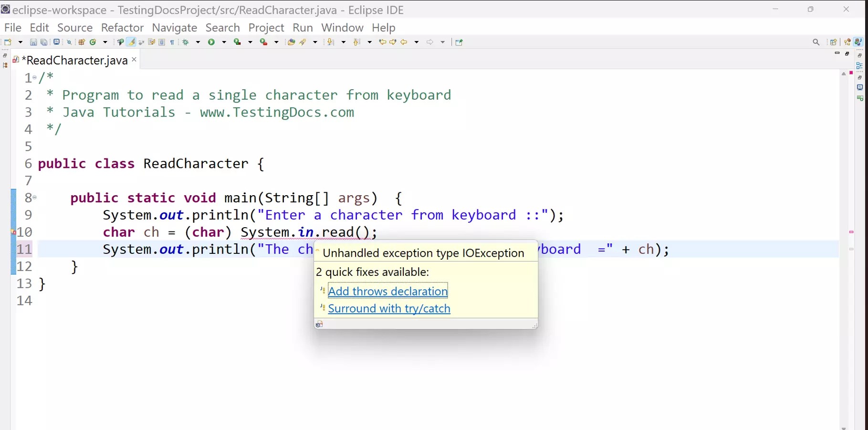Click the Debug icon in the toolbar
The height and width of the screenshot is (430, 868).
pyautogui.click(x=186, y=42)
